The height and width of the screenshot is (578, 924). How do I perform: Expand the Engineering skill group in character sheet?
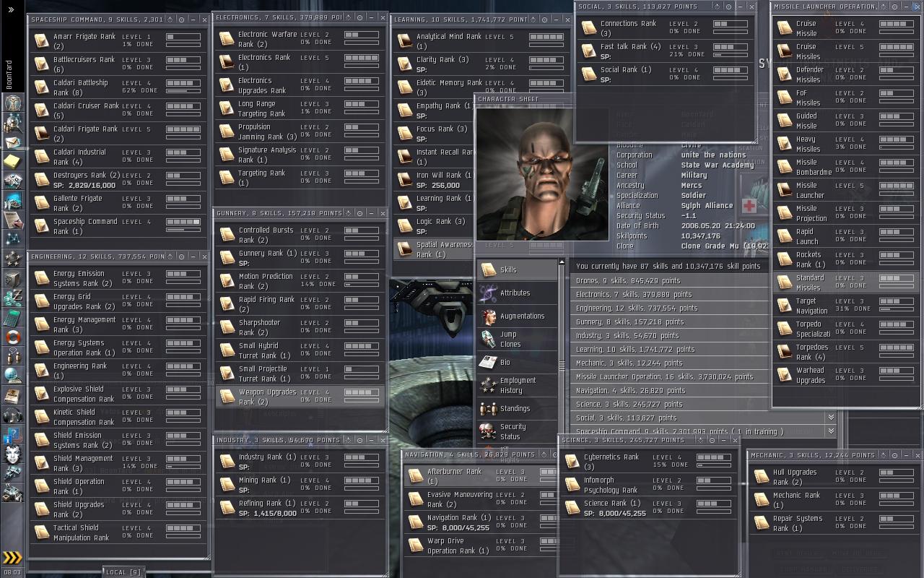(668, 308)
